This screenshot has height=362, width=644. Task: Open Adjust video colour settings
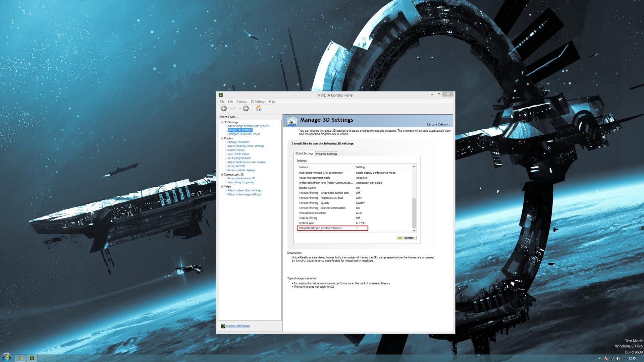(244, 190)
